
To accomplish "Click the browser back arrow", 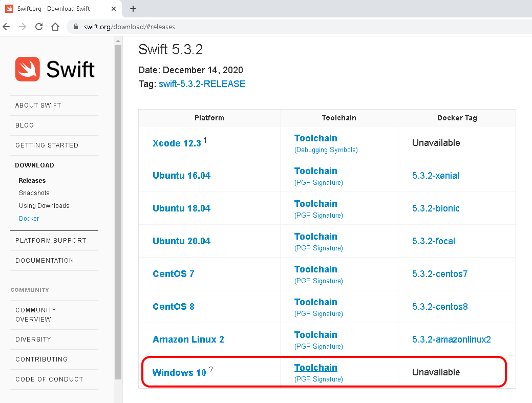I will coord(6,27).
